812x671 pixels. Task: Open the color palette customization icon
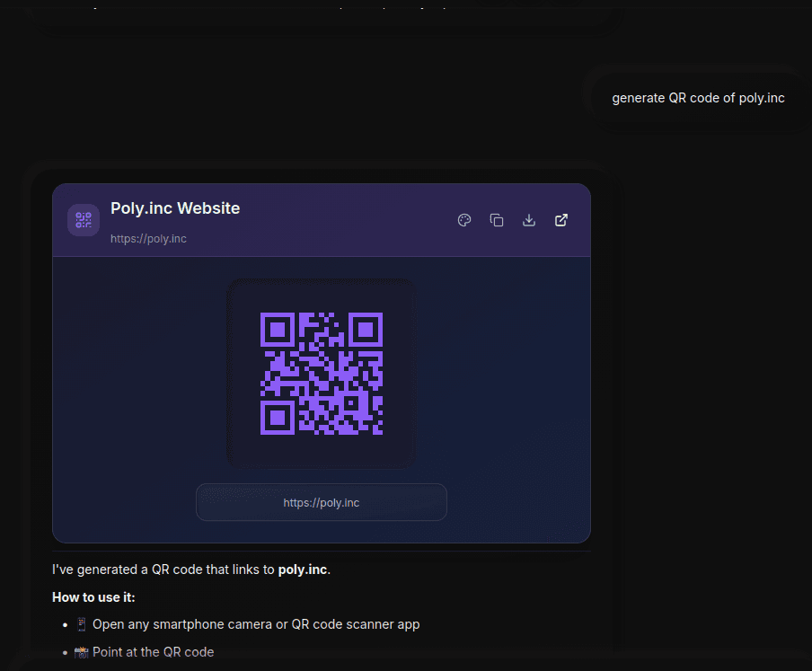click(x=464, y=220)
